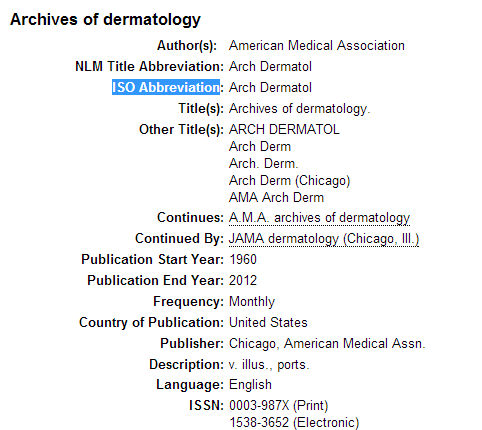This screenshot has height=430, width=482.
Task: Click the ARCH DERMATOL other title
Action: pyautogui.click(x=284, y=129)
